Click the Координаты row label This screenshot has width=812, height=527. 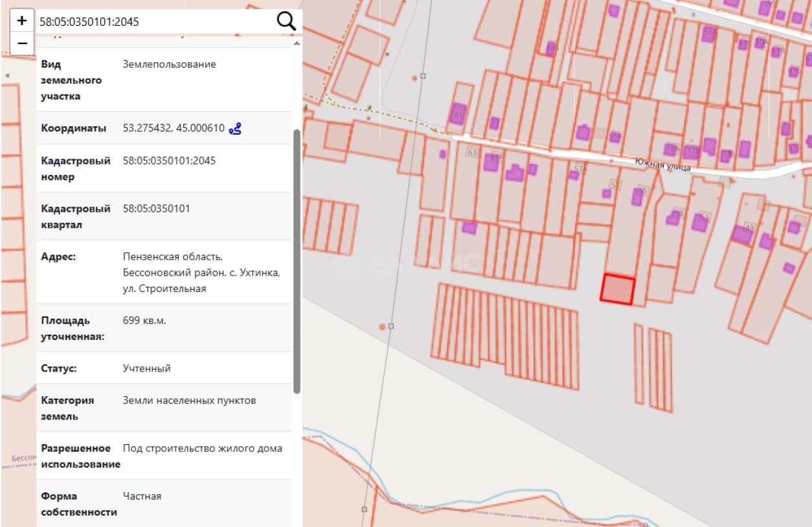tap(74, 128)
